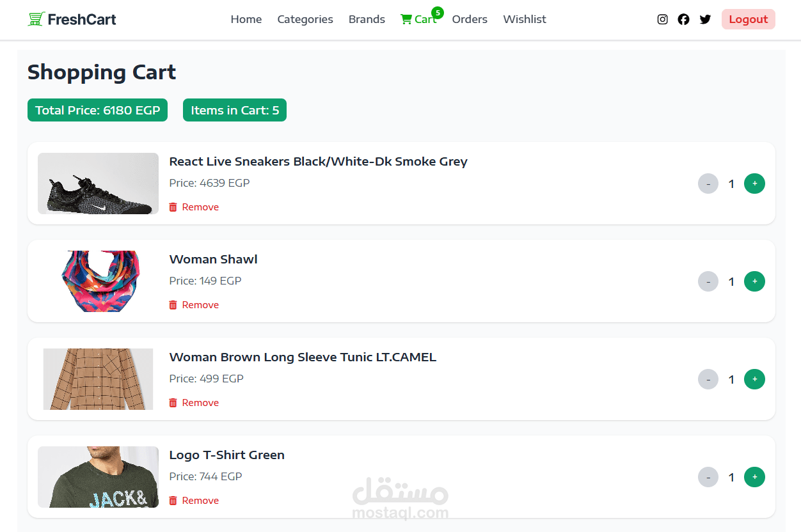Increase quantity of Woman Shawl
This screenshot has width=801, height=532.
coord(754,281)
